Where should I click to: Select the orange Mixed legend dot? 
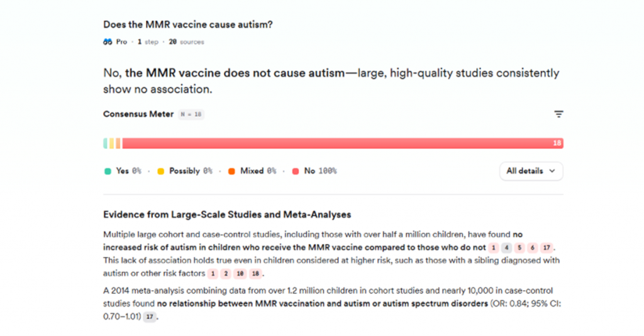click(231, 171)
